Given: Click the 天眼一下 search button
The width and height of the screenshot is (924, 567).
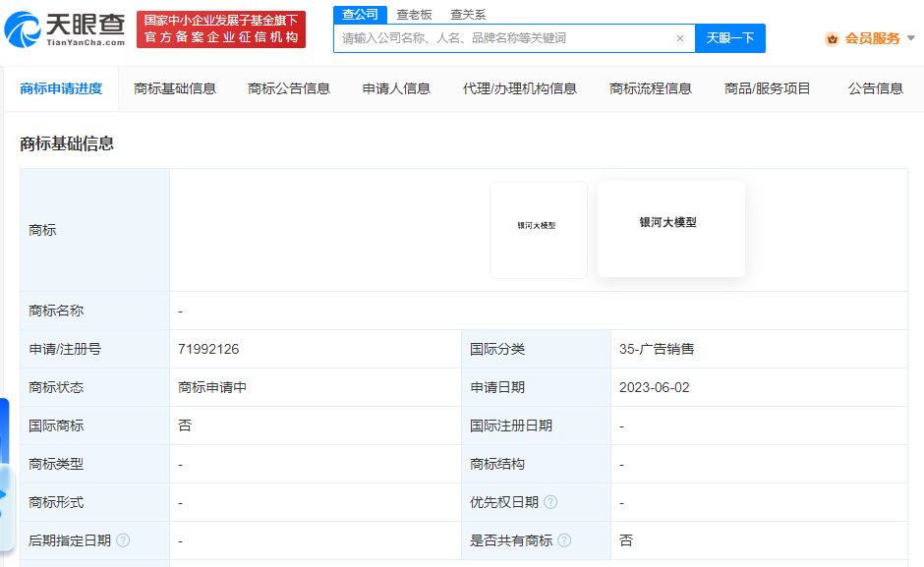Looking at the screenshot, I should coord(730,38).
